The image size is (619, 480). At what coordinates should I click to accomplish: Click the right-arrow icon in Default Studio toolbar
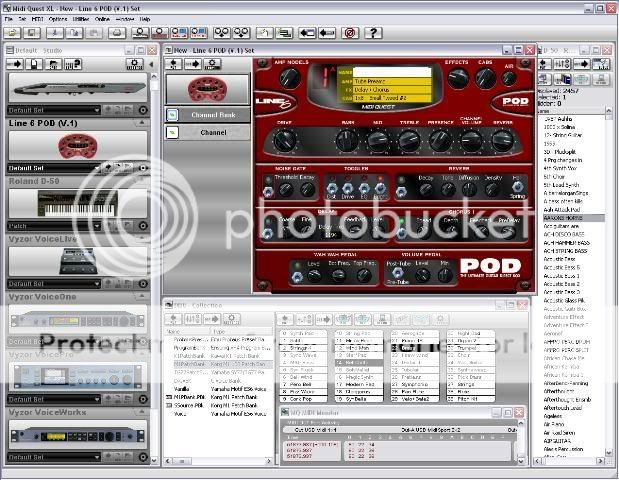click(15, 64)
